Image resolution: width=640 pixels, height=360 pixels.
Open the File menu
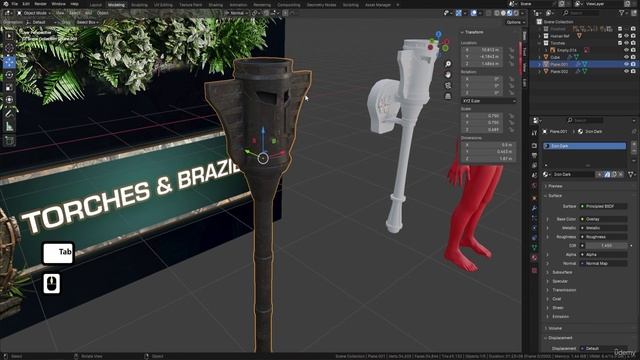tap(15, 4)
